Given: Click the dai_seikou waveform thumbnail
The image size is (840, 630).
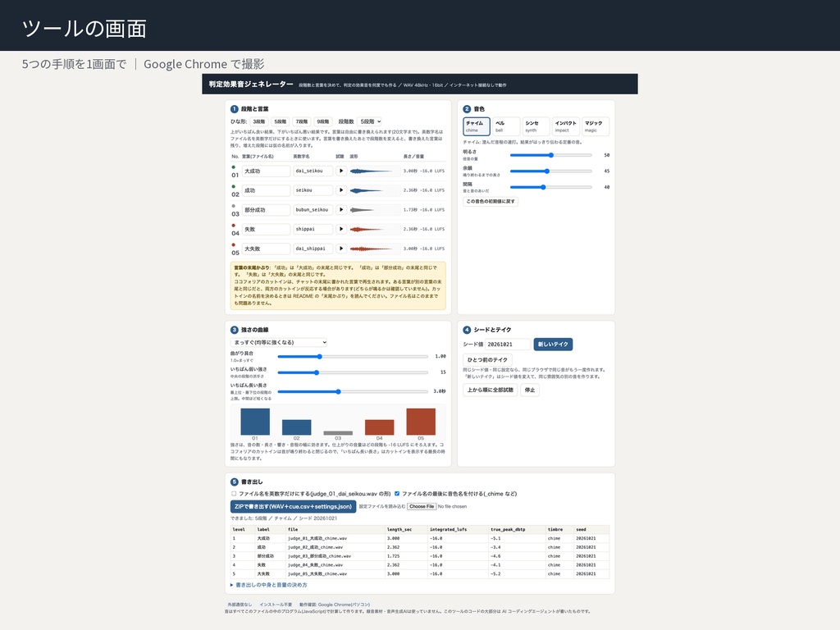Looking at the screenshot, I should point(374,171).
